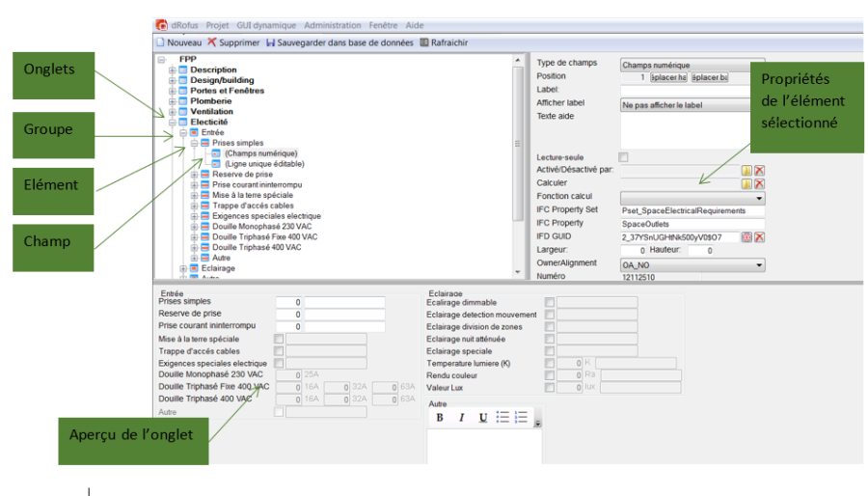Toggle bold in Autre text editor
This screenshot has height=496, width=868.
click(x=440, y=418)
